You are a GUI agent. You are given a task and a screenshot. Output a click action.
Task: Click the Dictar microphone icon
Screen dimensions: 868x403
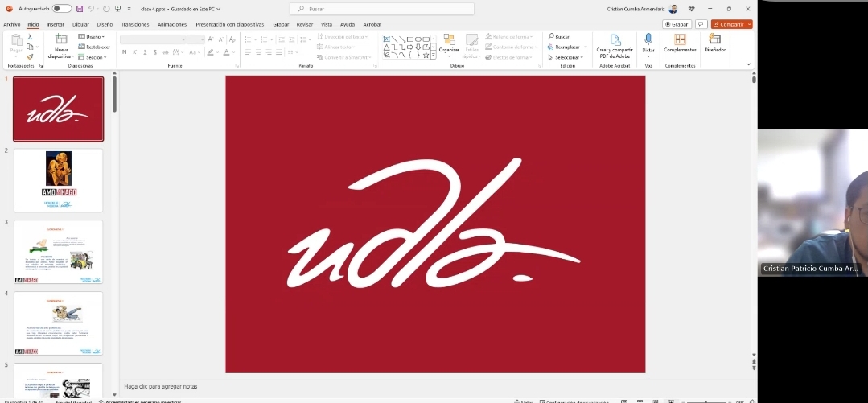(648, 39)
